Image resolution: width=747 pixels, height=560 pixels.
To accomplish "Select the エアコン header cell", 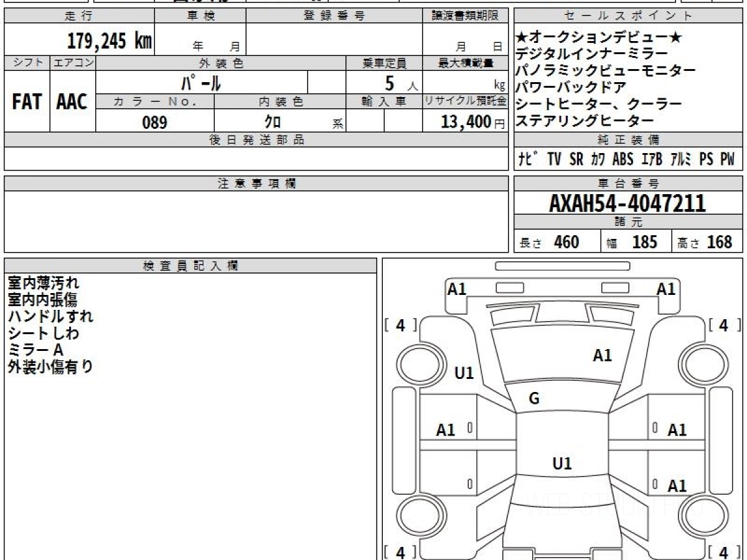I will [73, 63].
